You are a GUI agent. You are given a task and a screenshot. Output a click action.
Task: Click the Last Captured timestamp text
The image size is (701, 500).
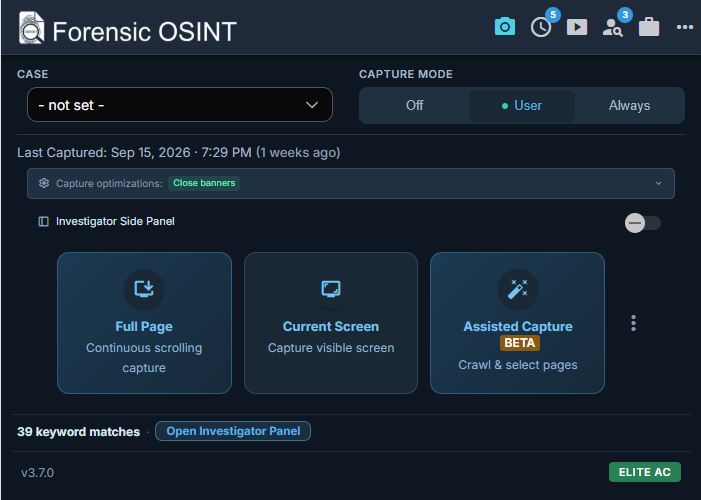[178, 153]
